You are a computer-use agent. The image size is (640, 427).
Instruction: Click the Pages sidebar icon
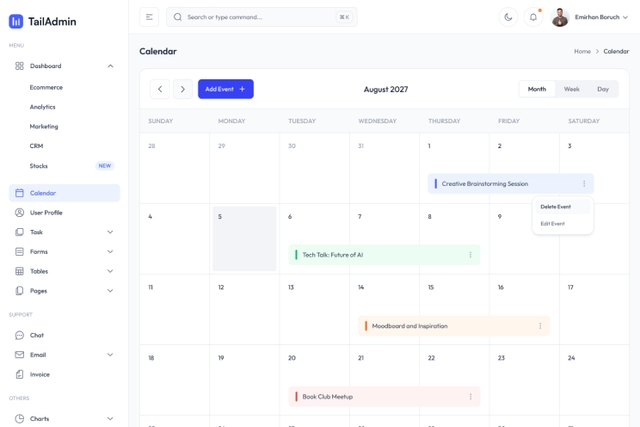pyautogui.click(x=19, y=291)
